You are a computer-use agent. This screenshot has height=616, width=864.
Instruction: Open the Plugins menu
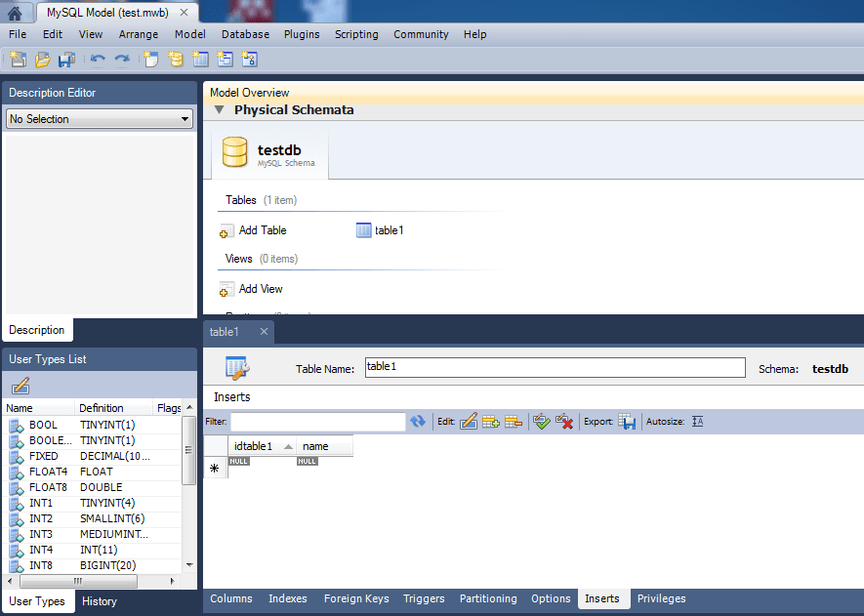point(302,34)
